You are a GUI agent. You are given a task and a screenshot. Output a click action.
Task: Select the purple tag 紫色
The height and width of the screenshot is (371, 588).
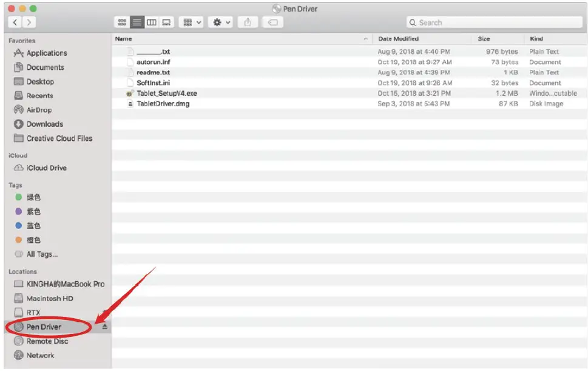[x=33, y=211]
